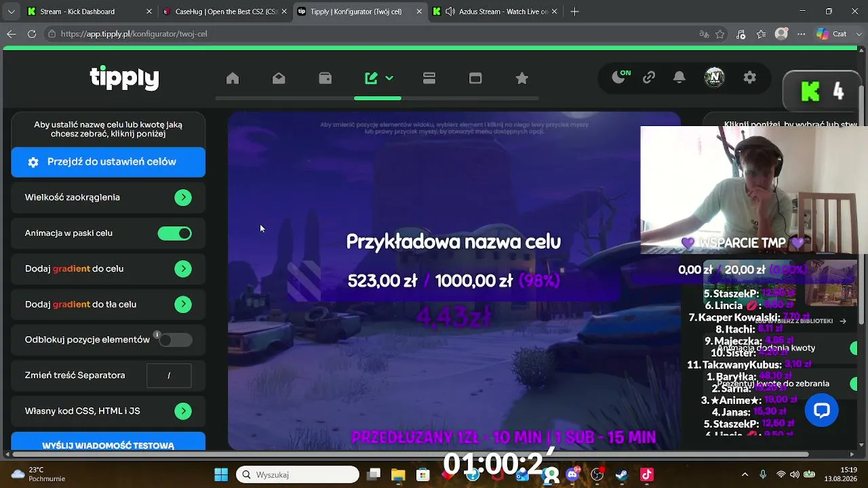This screenshot has width=868, height=488.
Task: Expand the Wielkość zaokrąglenia option arrow
Action: point(183,198)
